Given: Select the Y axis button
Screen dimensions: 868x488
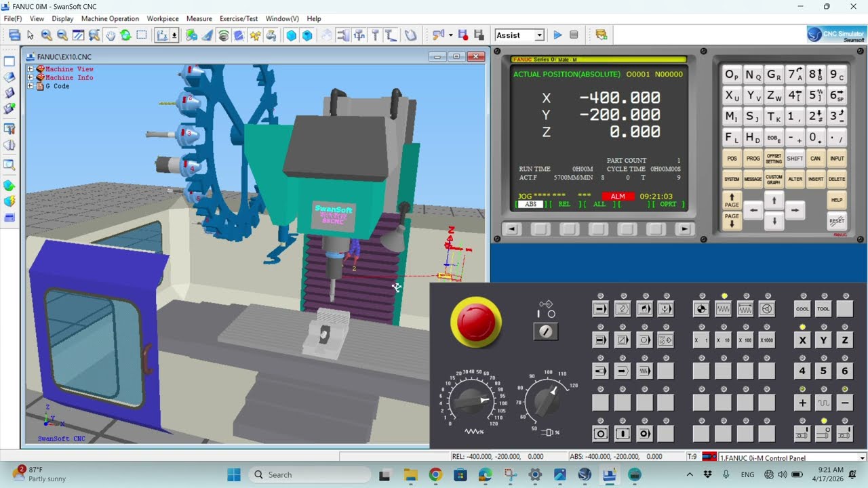Looking at the screenshot, I should pos(823,340).
